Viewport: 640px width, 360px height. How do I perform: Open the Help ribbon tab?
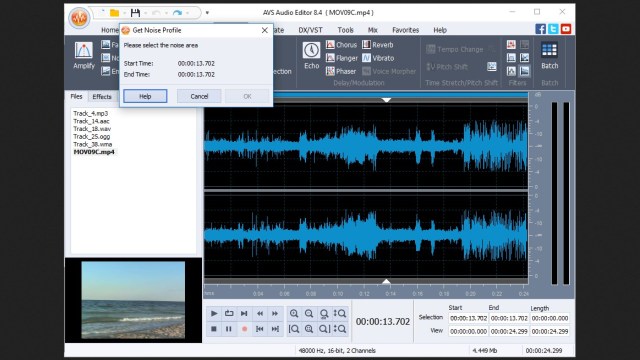tap(440, 30)
